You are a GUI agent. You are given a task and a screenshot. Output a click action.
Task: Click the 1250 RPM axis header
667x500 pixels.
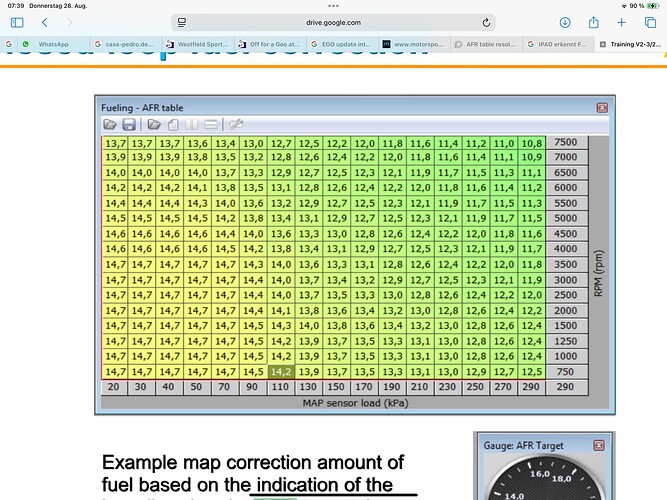566,341
